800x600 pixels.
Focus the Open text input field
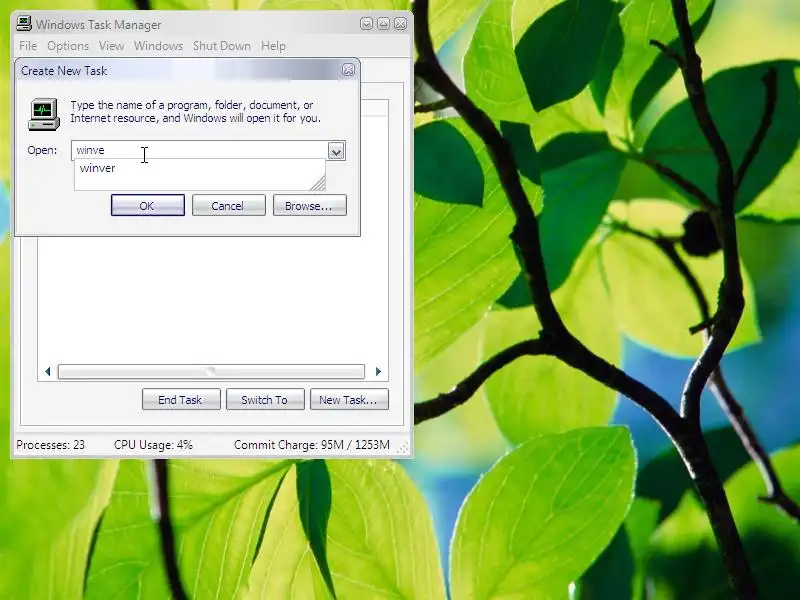(x=201, y=150)
